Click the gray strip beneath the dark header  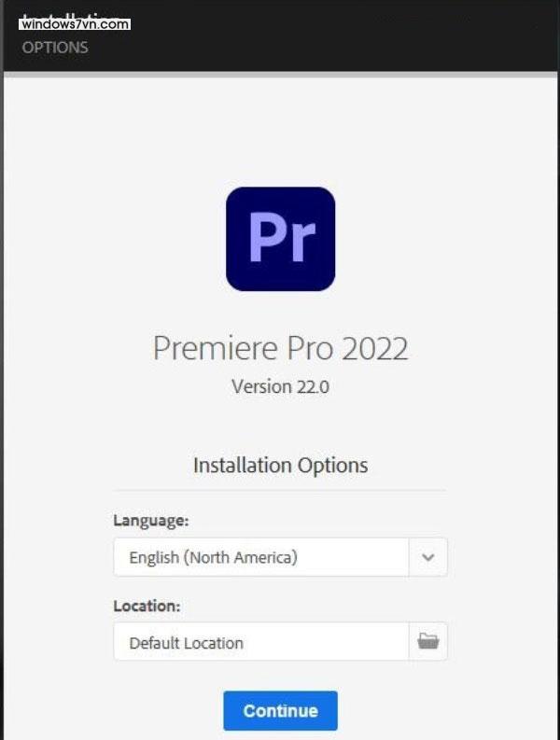280,75
